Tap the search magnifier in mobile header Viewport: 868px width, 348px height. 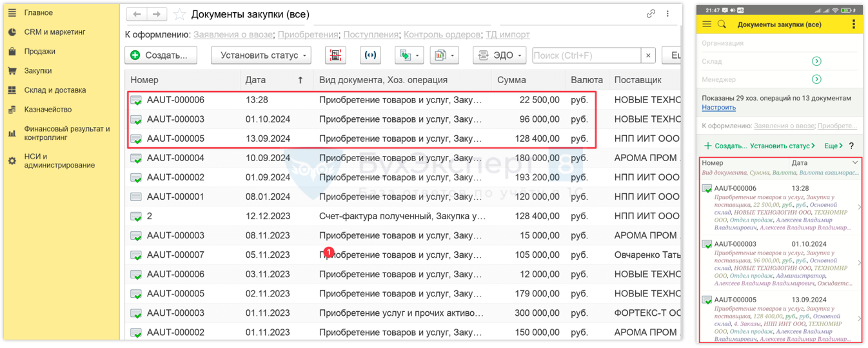722,24
